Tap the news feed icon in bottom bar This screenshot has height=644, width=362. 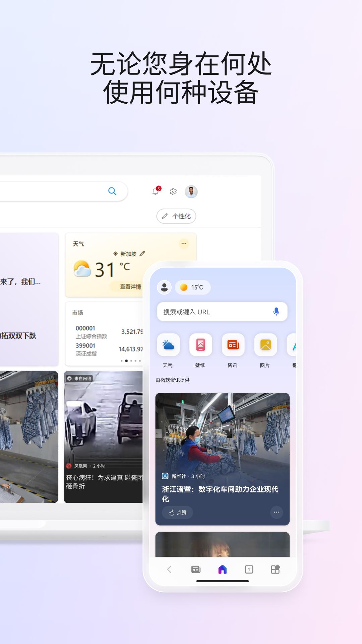click(x=196, y=569)
